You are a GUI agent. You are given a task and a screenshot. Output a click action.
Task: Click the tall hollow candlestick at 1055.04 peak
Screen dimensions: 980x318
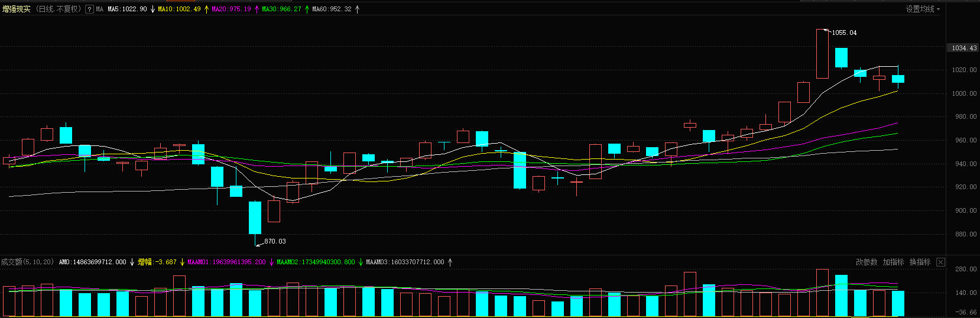click(x=822, y=54)
